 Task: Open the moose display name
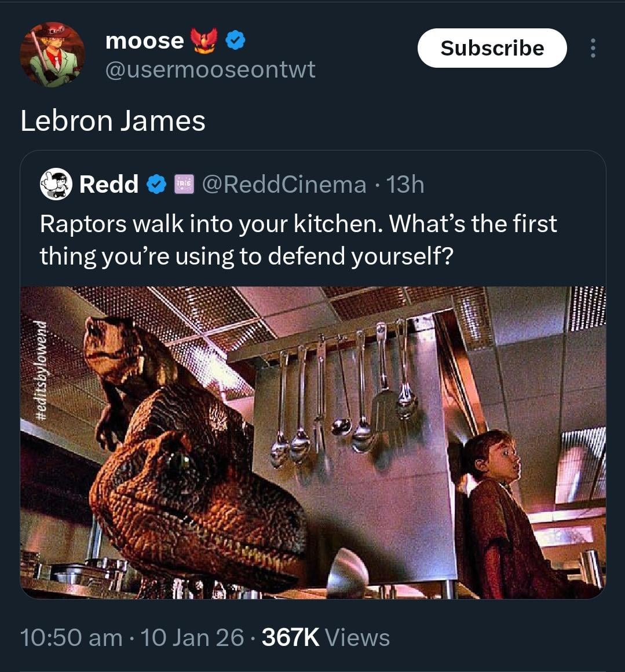coord(145,41)
